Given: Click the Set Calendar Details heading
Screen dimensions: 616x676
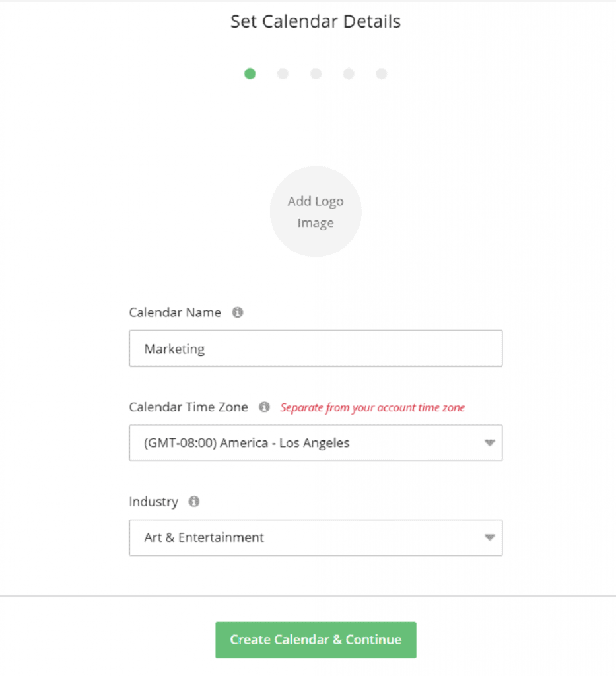Looking at the screenshot, I should [x=316, y=22].
